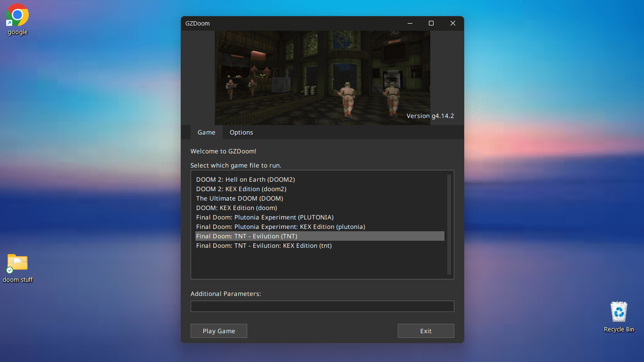This screenshot has height=362, width=644.
Task: Select the doom stuff folder icon
Action: (17, 268)
